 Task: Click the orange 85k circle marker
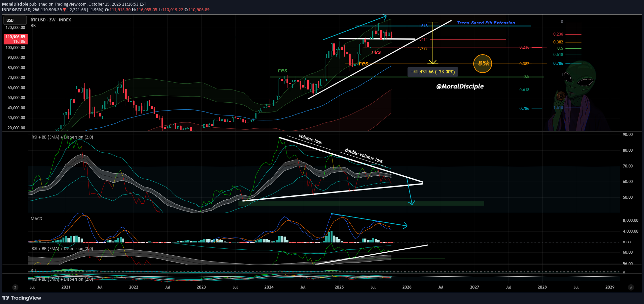[x=483, y=63]
